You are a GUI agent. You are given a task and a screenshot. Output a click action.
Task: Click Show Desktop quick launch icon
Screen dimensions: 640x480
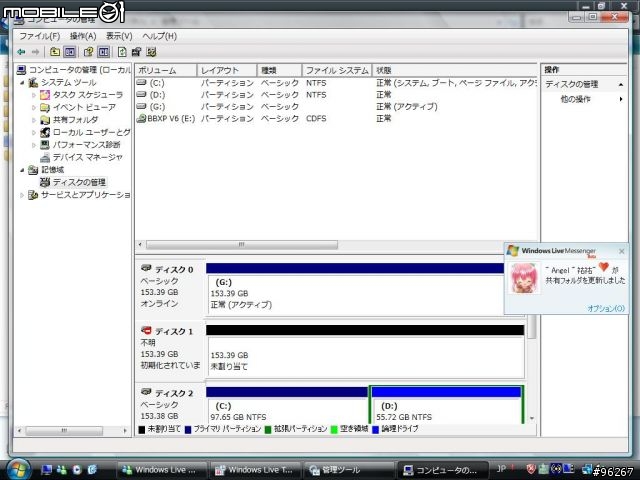[x=47, y=470]
